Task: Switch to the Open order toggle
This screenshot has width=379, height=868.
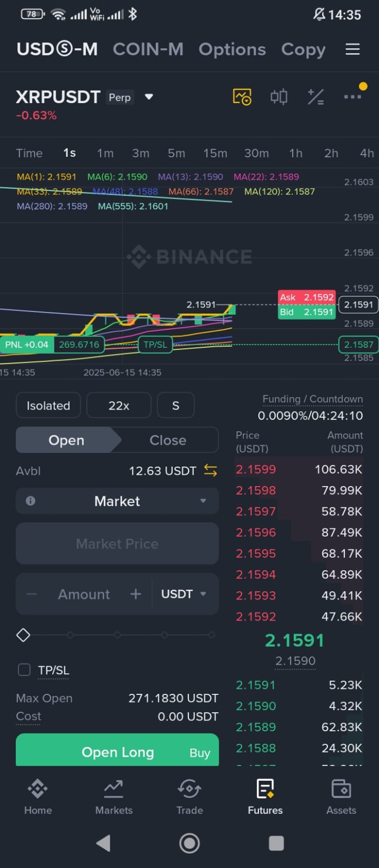Action: pos(66,440)
